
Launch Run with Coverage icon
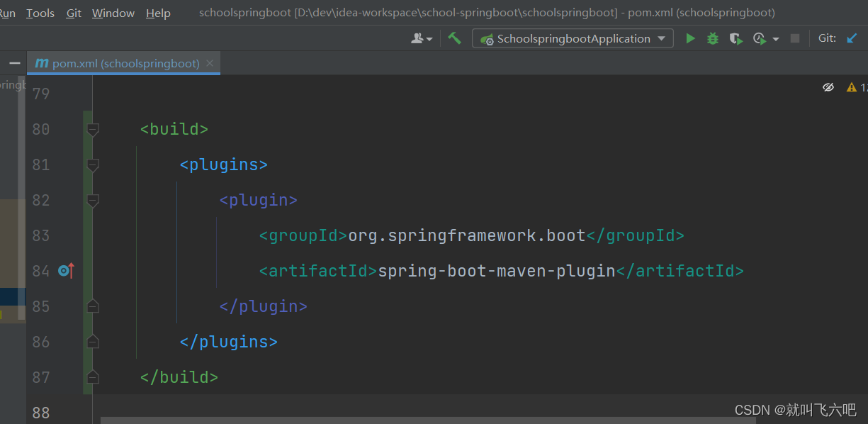click(735, 38)
